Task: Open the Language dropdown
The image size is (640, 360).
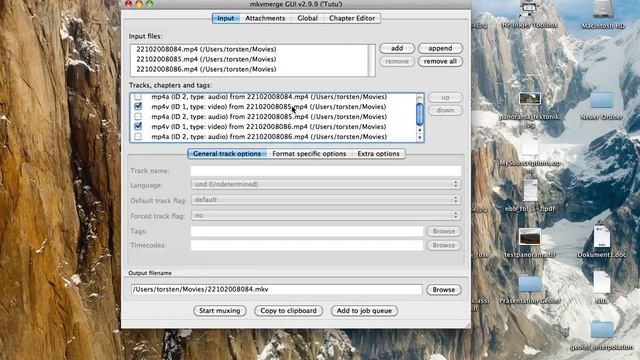Action: coord(326,184)
